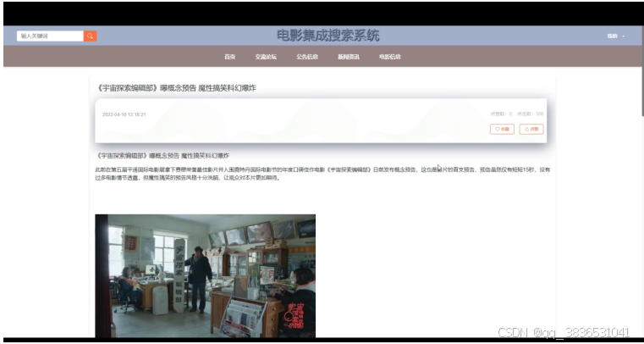Image resolution: width=644 pixels, height=344 pixels.
Task: Click the article headline at page top
Action: pos(177,88)
